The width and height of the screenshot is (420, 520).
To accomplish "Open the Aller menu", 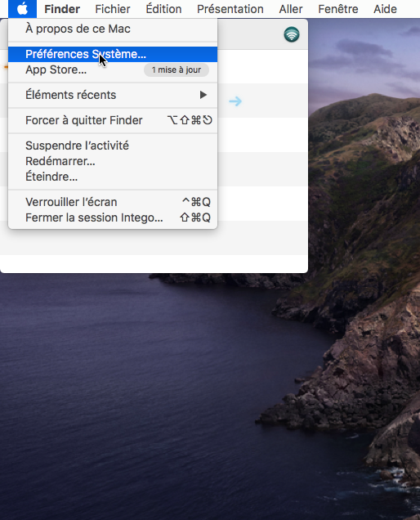I will (291, 9).
